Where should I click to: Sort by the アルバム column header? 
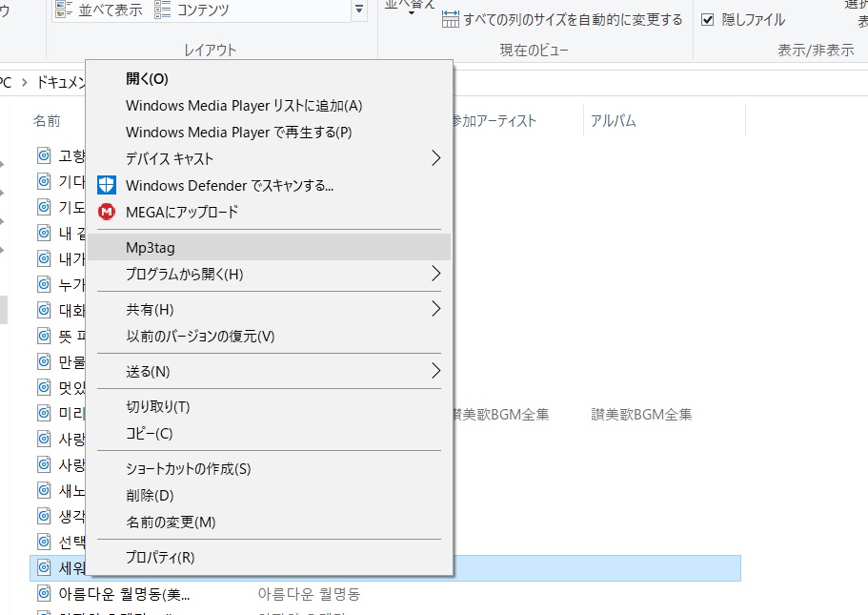(x=614, y=121)
